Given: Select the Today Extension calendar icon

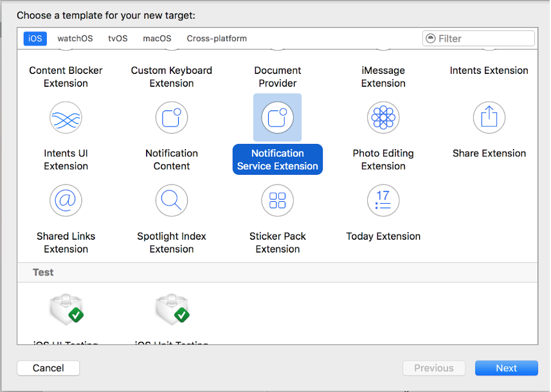Looking at the screenshot, I should coord(383,200).
